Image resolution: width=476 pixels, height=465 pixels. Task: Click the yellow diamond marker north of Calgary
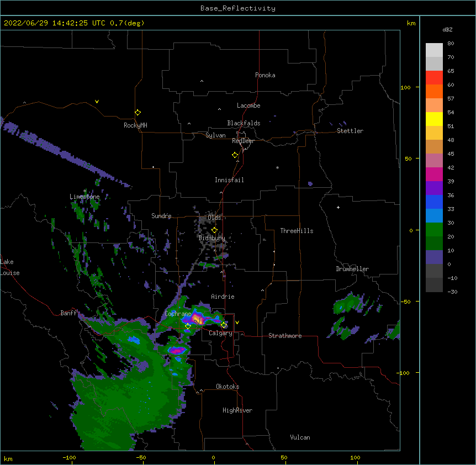(x=224, y=325)
